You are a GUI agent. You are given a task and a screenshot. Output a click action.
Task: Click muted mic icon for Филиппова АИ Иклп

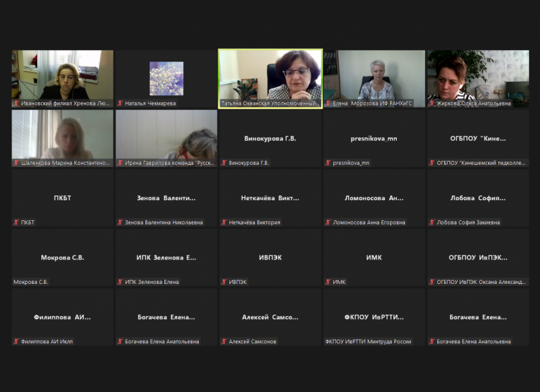pyautogui.click(x=16, y=341)
